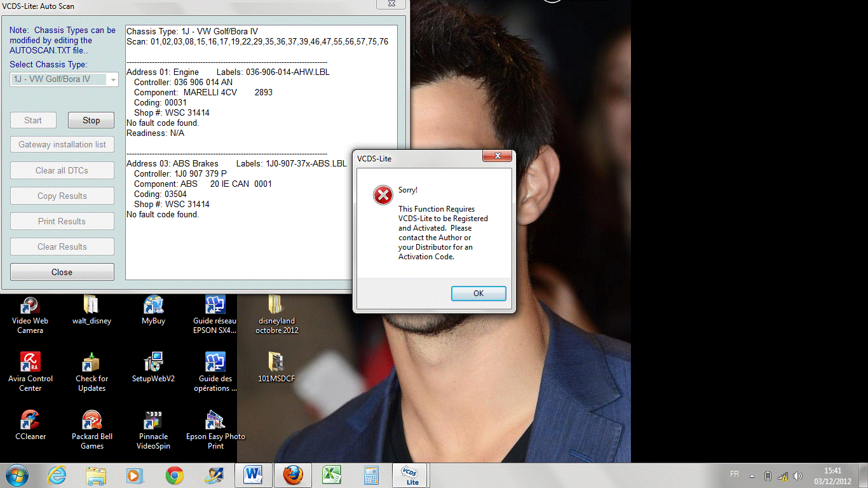Open the Video Web Camera desktop shortcut

click(x=30, y=315)
